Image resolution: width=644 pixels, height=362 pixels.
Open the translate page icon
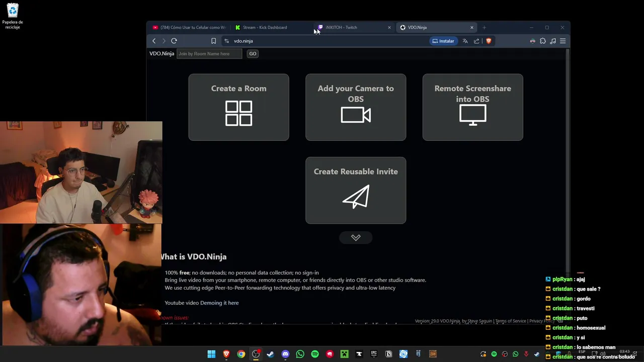coord(465,41)
